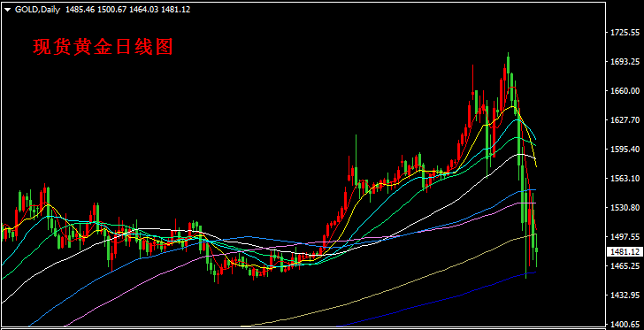Image resolution: width=644 pixels, height=330 pixels.
Task: Click the 1660.00 price axis label
Action: click(625, 90)
